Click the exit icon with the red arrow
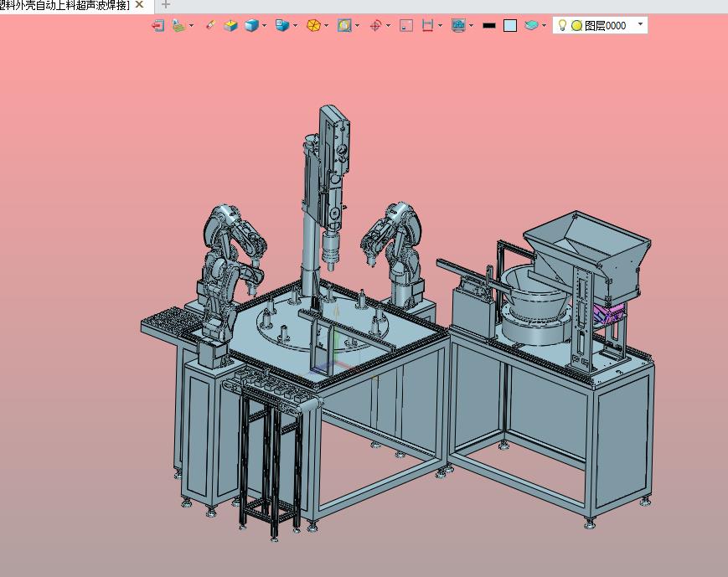 (x=157, y=25)
